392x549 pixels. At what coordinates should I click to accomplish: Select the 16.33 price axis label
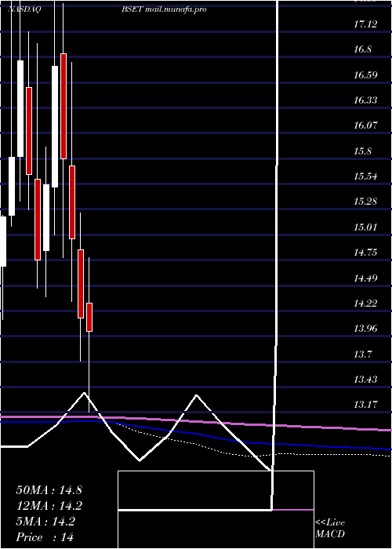pyautogui.click(x=366, y=100)
